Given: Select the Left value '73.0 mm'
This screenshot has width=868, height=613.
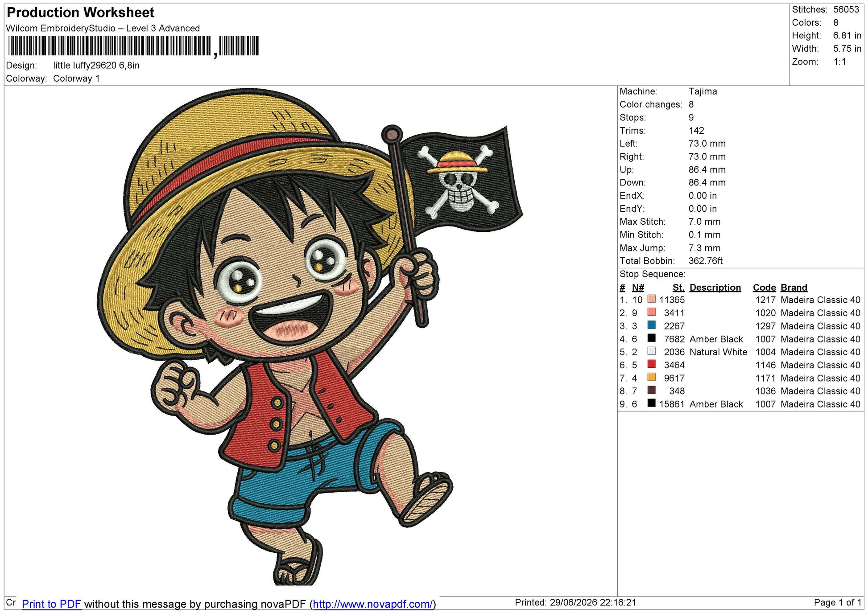Looking at the screenshot, I should (707, 144).
